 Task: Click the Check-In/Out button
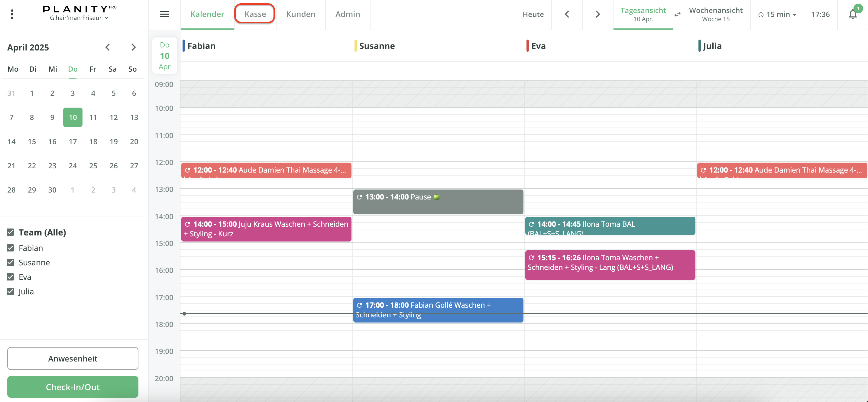click(73, 387)
